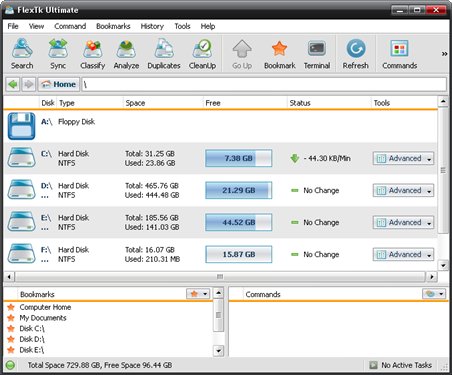The width and height of the screenshot is (452, 375).
Task: Open the Duplicates finder icon
Action: pyautogui.click(x=164, y=54)
